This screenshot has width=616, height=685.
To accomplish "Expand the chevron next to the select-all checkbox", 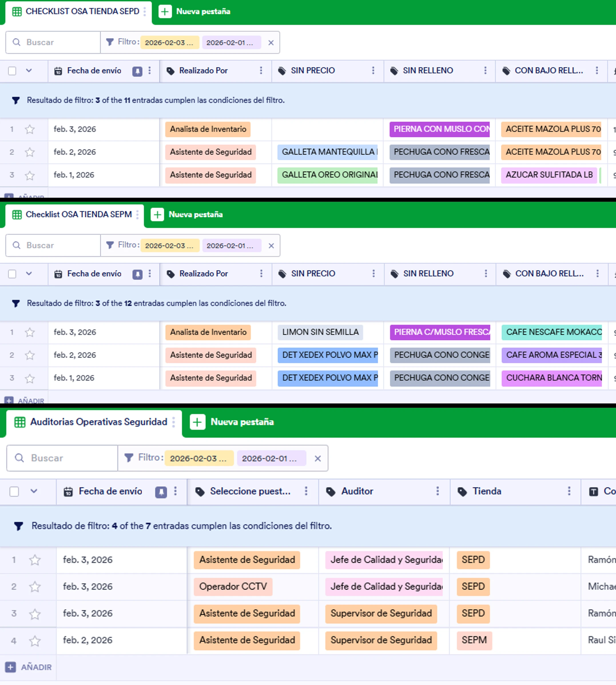I will point(28,71).
